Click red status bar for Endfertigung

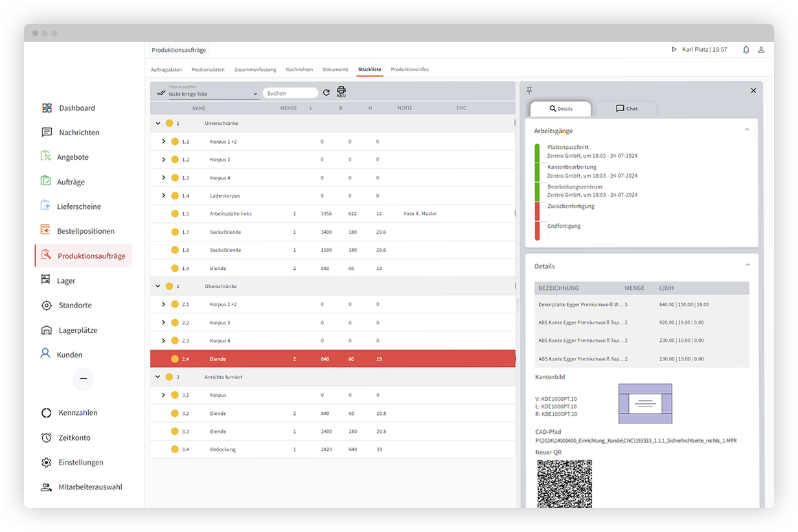[x=537, y=231]
